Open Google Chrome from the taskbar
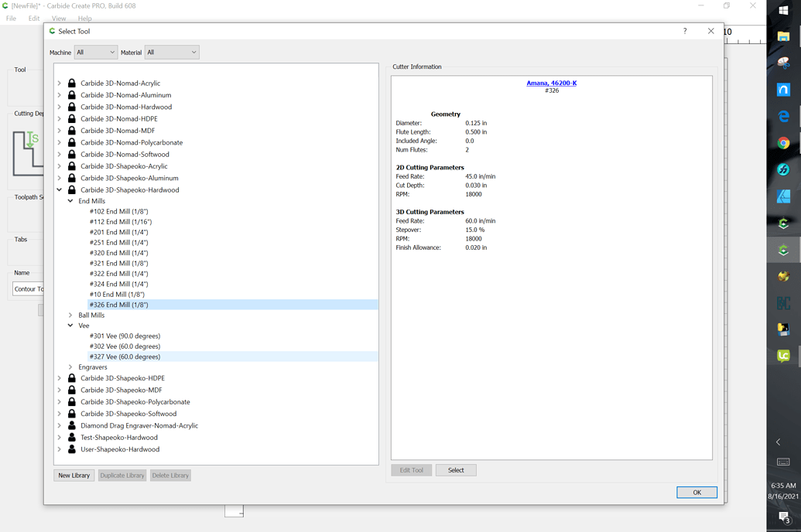This screenshot has width=801, height=532. click(x=783, y=143)
